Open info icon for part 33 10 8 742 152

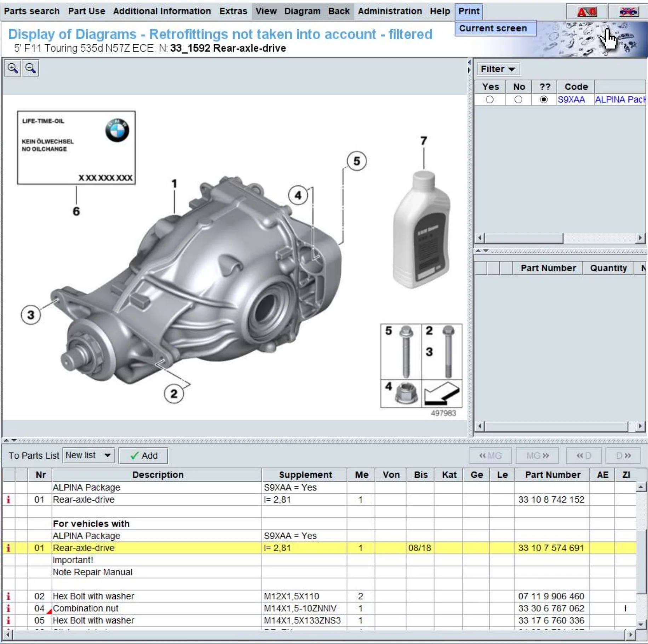click(8, 500)
